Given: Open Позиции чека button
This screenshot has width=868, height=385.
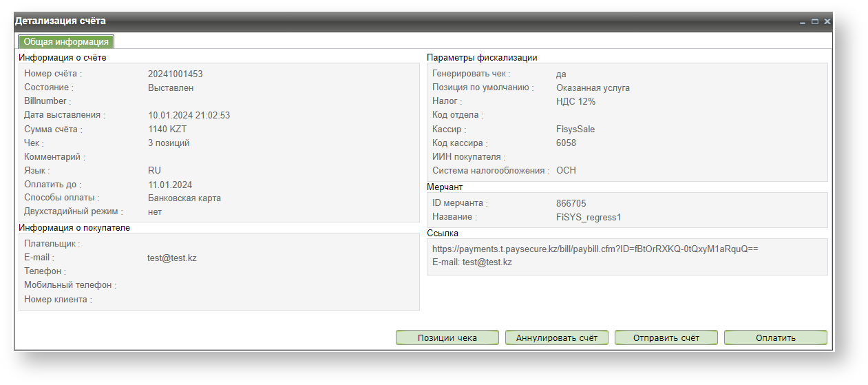Looking at the screenshot, I should [447, 337].
